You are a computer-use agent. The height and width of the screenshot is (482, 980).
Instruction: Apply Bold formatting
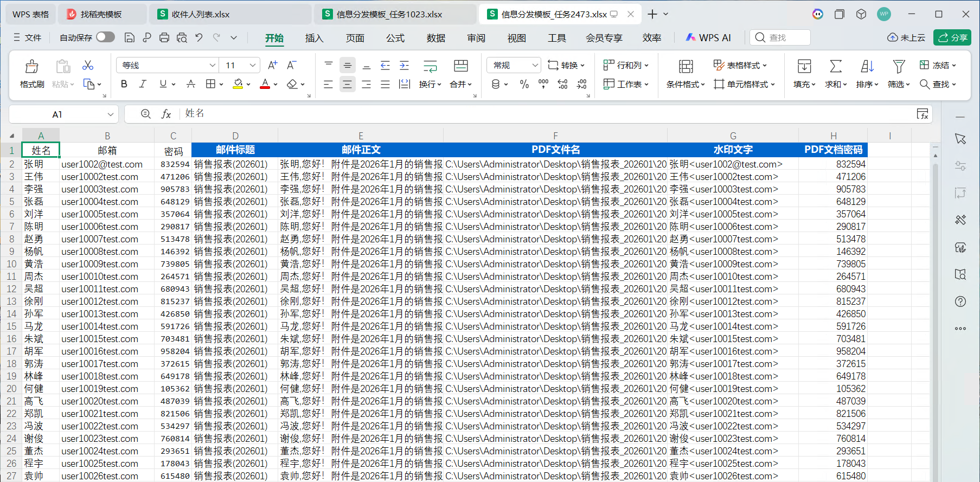(124, 84)
